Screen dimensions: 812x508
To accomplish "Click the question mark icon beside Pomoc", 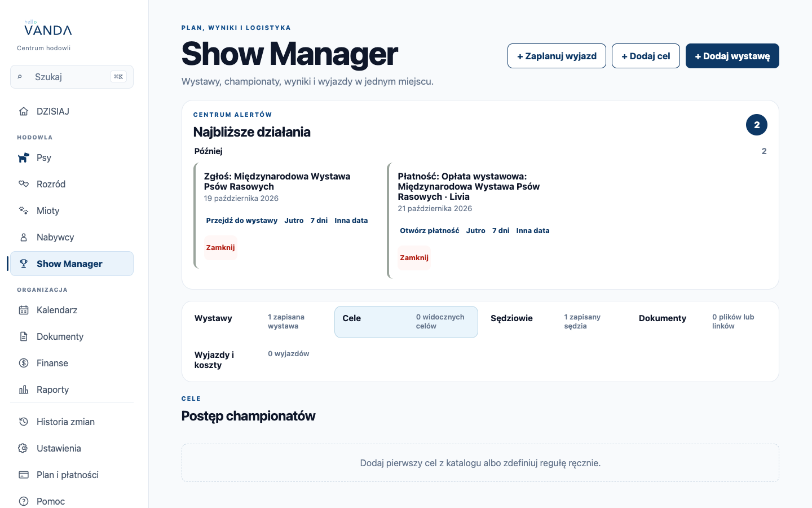I will [x=24, y=501].
